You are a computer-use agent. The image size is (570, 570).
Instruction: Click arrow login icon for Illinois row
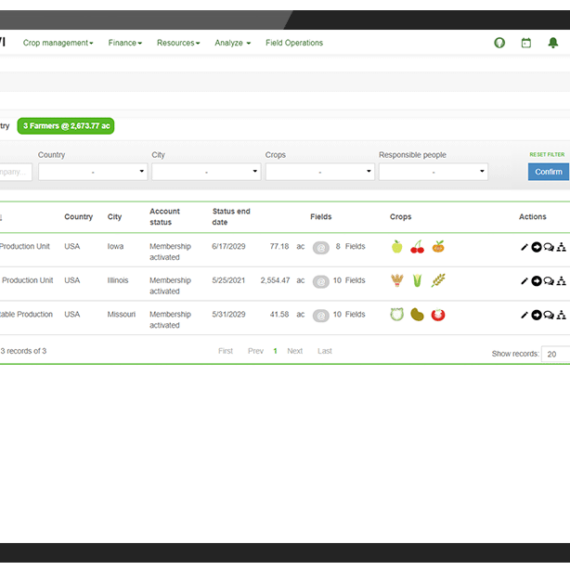coord(537,281)
